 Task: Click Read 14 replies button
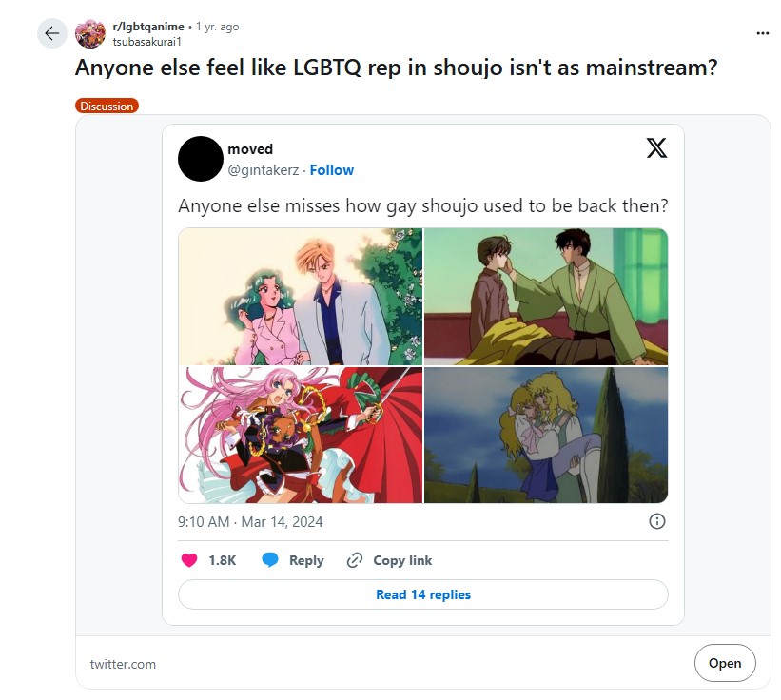click(423, 594)
